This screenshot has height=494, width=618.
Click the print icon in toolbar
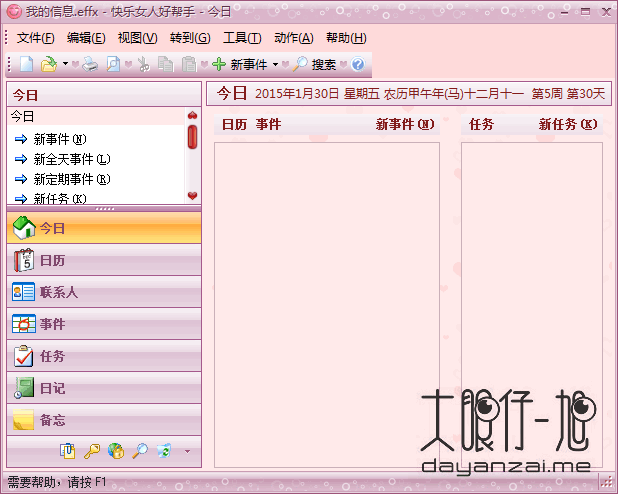tap(90, 64)
